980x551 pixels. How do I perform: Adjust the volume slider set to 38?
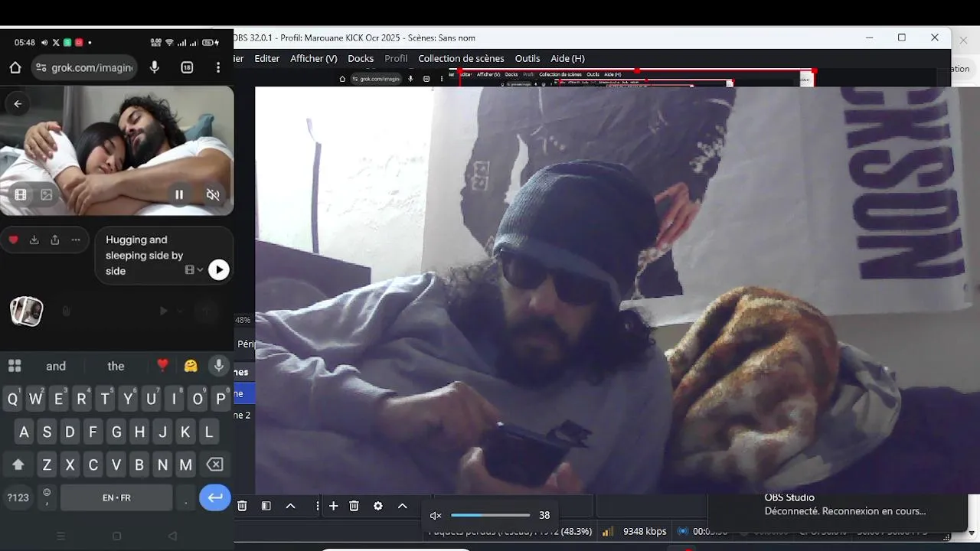tap(490, 515)
